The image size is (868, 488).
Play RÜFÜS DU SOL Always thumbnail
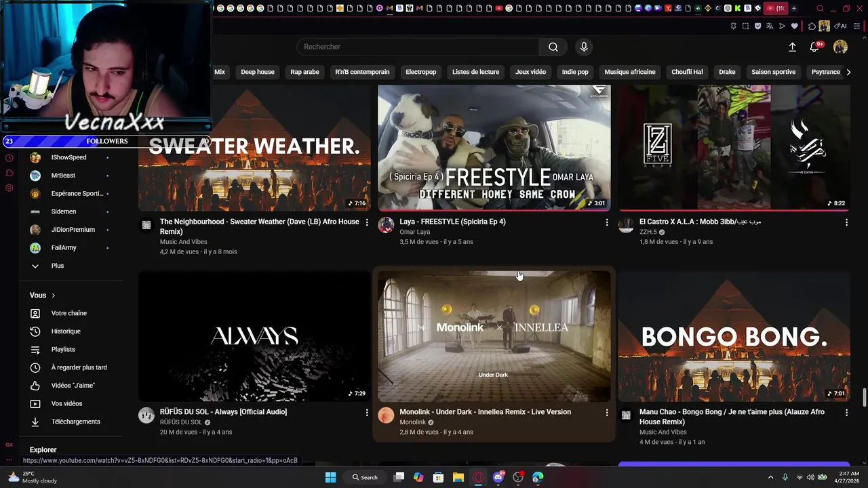pos(254,336)
